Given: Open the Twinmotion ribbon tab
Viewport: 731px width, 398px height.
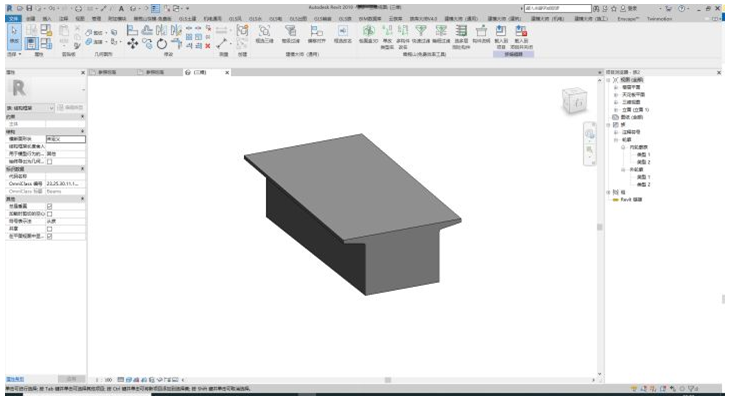Looking at the screenshot, I should [x=659, y=19].
